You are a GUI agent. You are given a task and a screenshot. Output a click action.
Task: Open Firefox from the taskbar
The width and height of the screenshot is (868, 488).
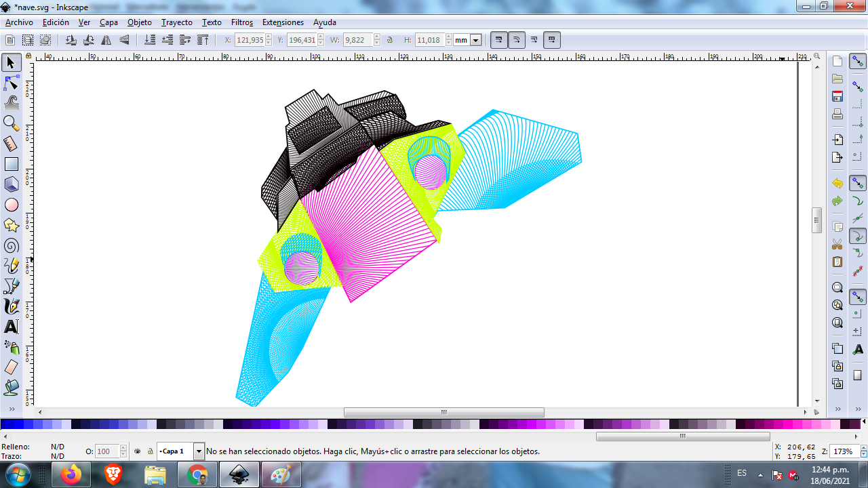71,474
